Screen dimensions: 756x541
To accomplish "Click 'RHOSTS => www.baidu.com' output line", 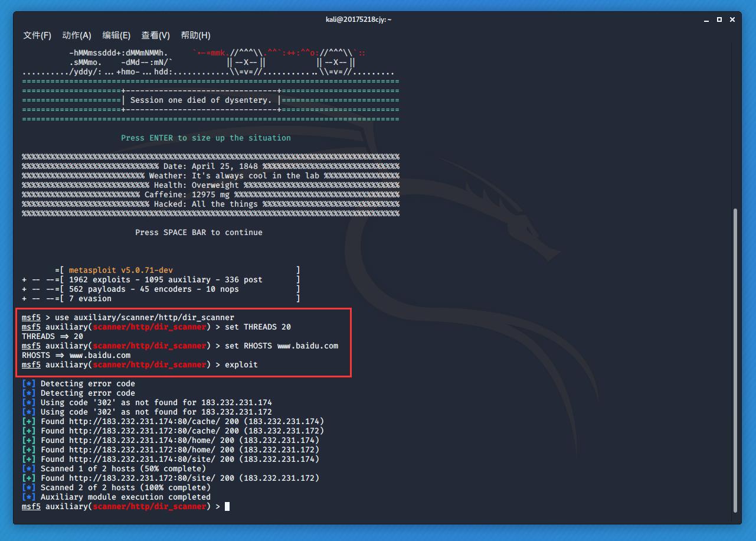I will coord(76,355).
